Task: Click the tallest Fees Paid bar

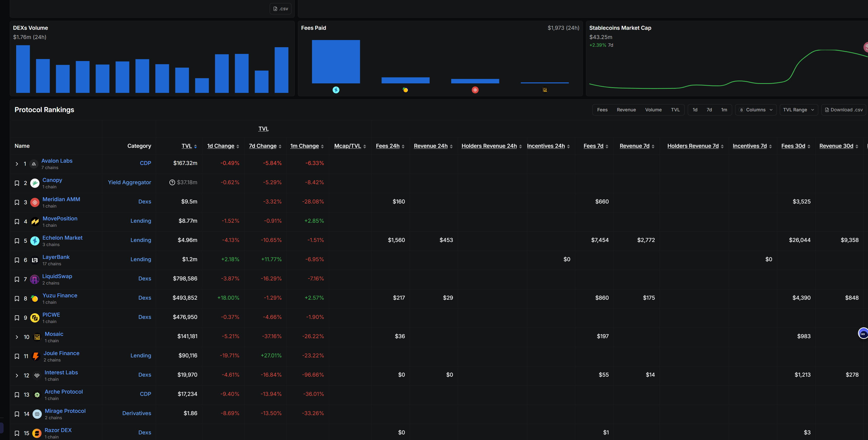Action: pos(336,62)
